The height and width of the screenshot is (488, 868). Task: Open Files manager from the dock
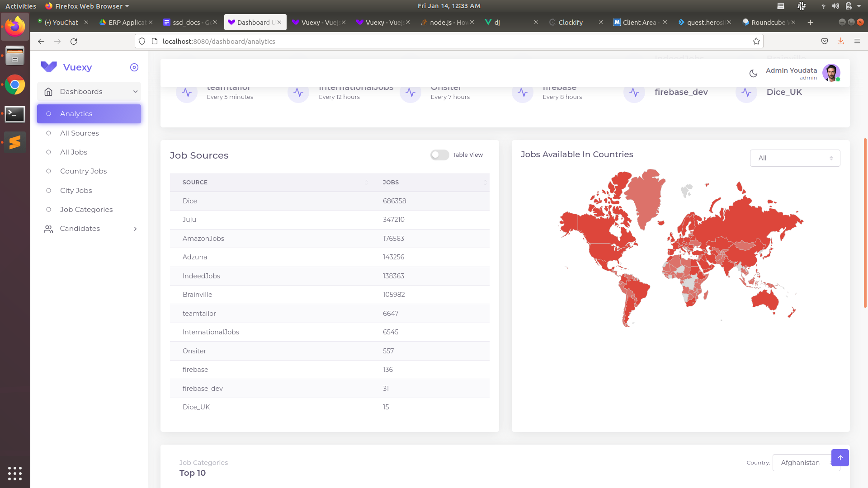pos(15,56)
